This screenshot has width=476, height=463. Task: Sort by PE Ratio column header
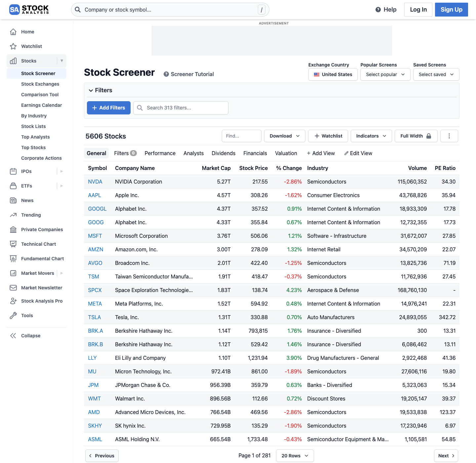click(x=445, y=168)
